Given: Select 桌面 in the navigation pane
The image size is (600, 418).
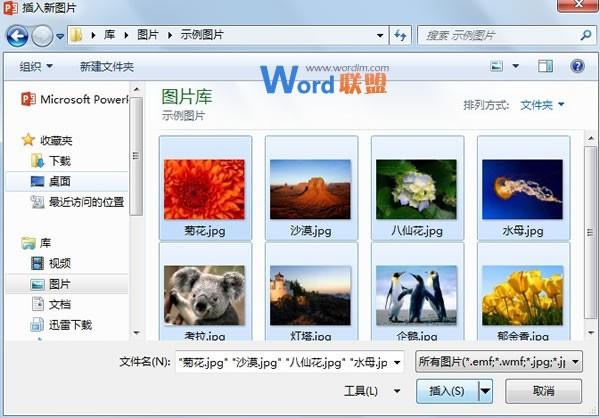Looking at the screenshot, I should 59,181.
